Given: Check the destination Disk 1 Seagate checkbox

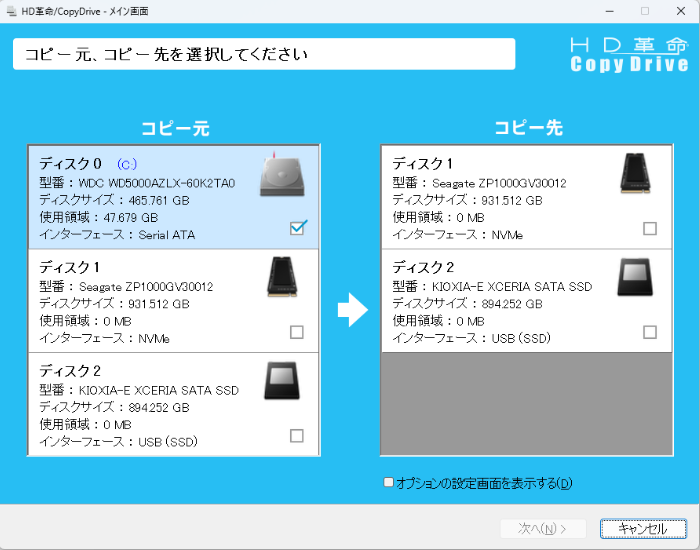Looking at the screenshot, I should click(x=650, y=228).
